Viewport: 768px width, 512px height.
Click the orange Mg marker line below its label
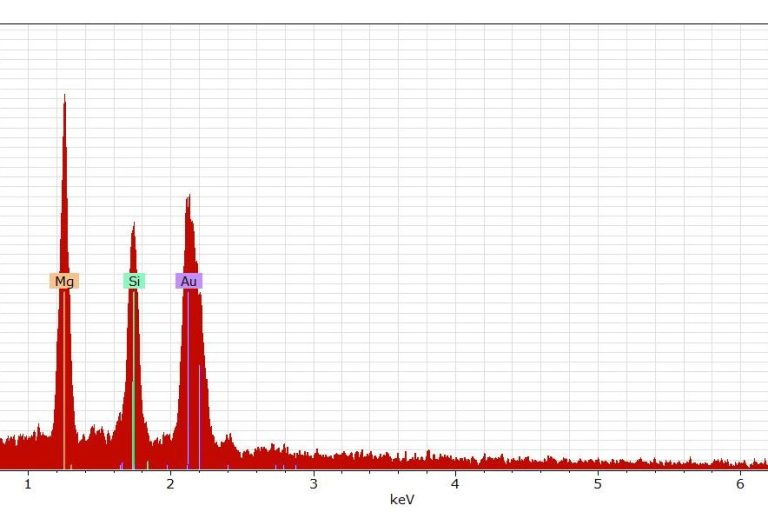tap(64, 380)
